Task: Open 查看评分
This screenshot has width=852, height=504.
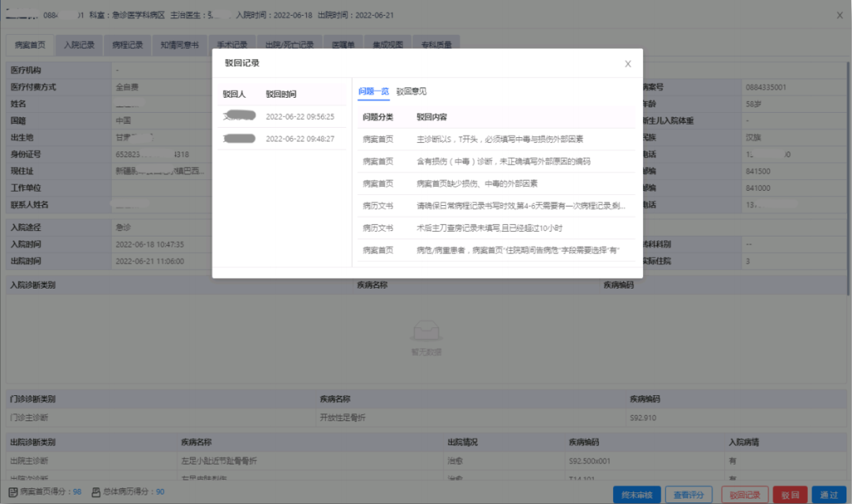Action: click(x=688, y=494)
